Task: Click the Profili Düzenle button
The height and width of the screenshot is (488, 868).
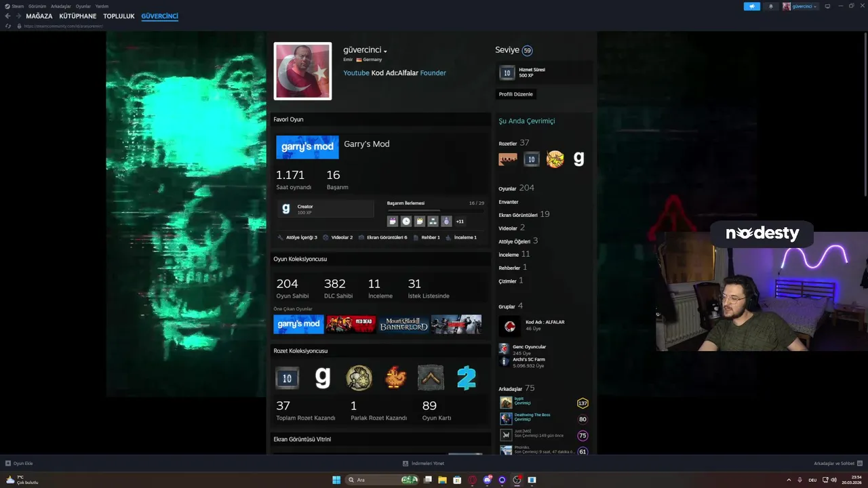Action: pyautogui.click(x=516, y=94)
